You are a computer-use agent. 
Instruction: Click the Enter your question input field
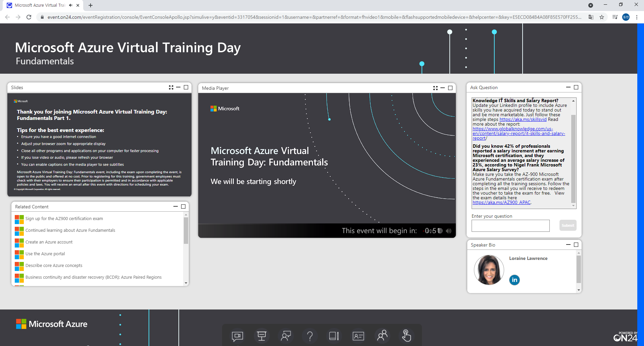(x=510, y=225)
